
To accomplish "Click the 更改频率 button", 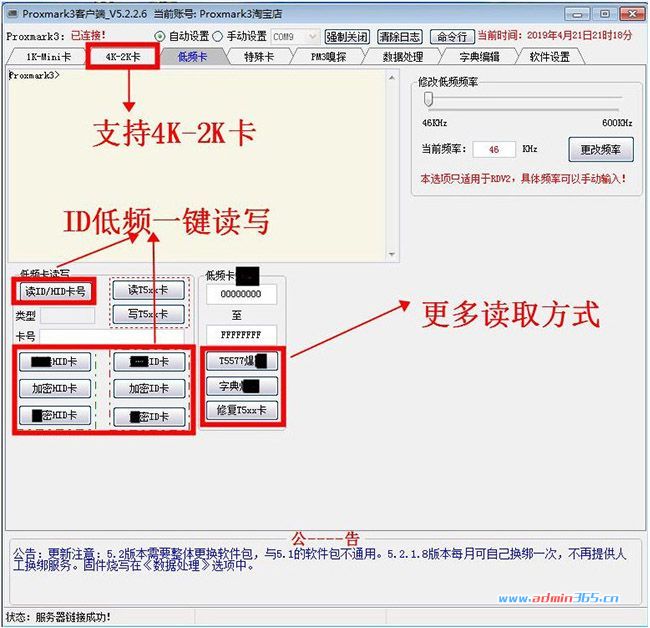I will [601, 149].
